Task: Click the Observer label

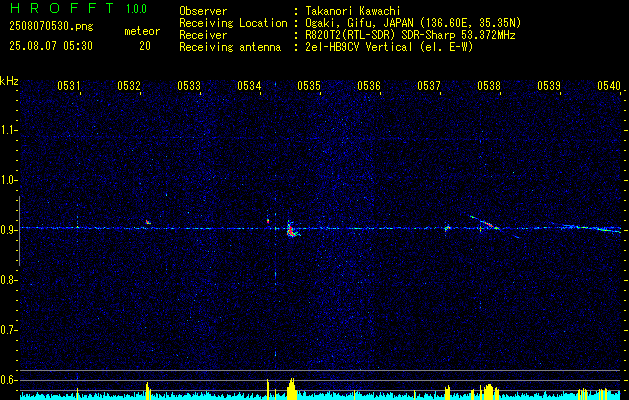Action: point(203,11)
